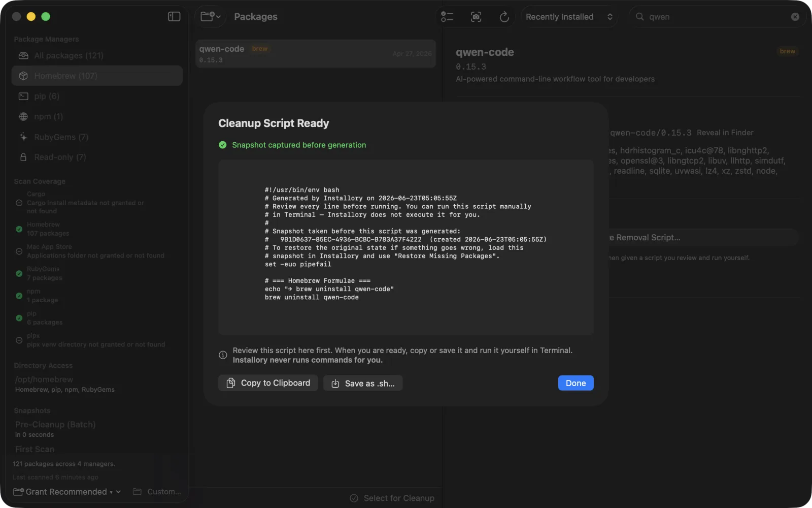Viewport: 812px width, 508px height.
Task: Click the All packages tray icon
Action: pos(23,55)
